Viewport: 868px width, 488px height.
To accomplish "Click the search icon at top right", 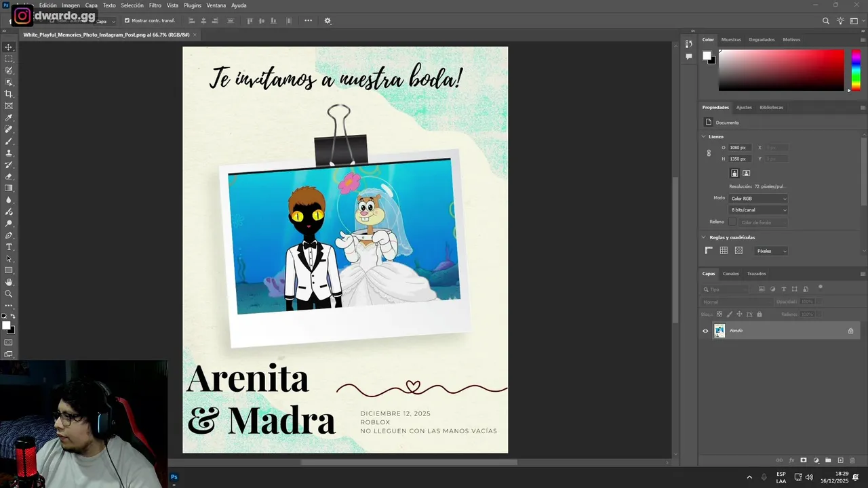I will point(826,21).
